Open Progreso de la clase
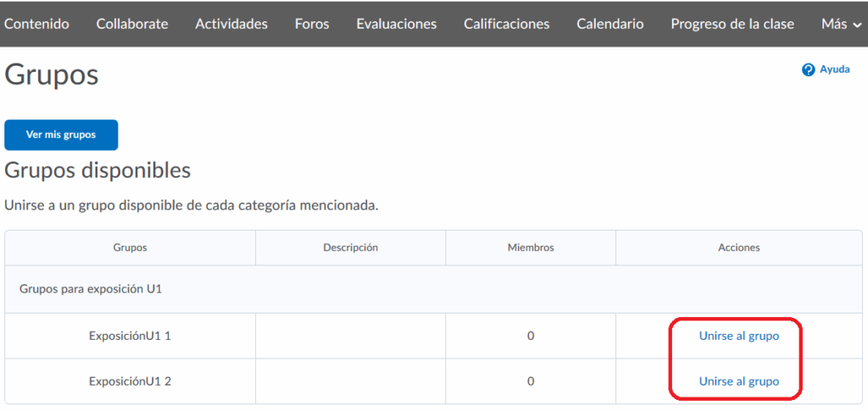The height and width of the screenshot is (411, 868). (x=732, y=24)
